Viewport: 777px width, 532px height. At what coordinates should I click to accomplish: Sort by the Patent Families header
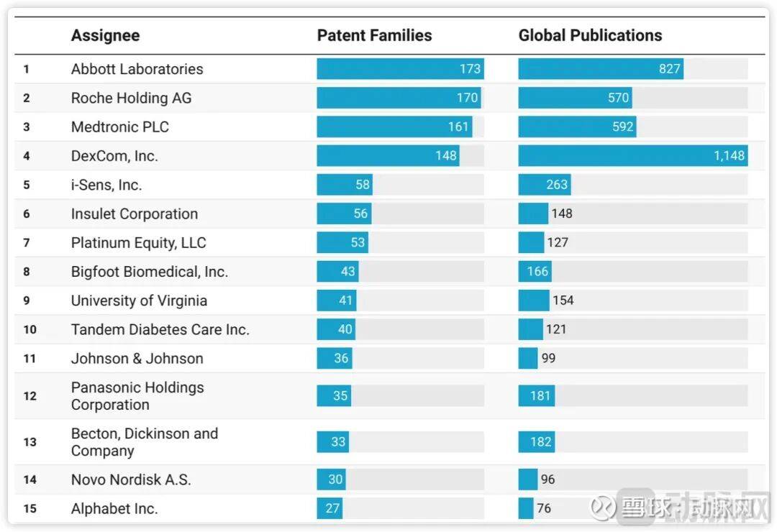click(374, 35)
